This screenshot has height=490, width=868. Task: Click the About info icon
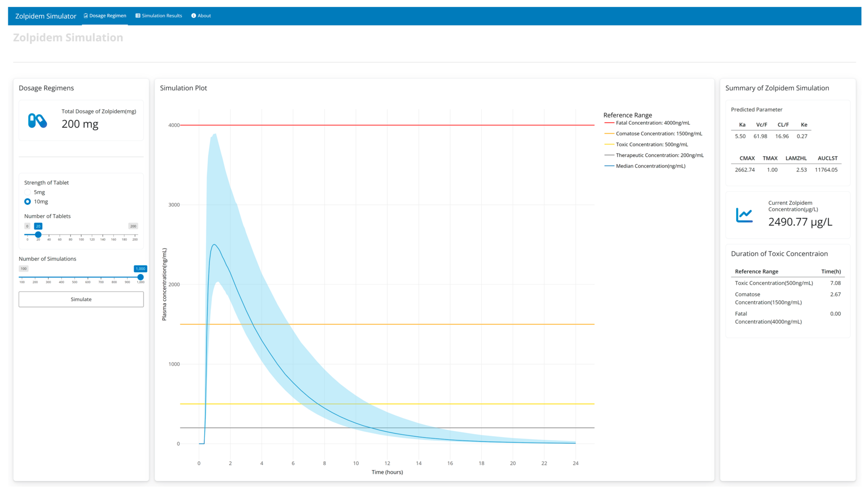pyautogui.click(x=193, y=15)
